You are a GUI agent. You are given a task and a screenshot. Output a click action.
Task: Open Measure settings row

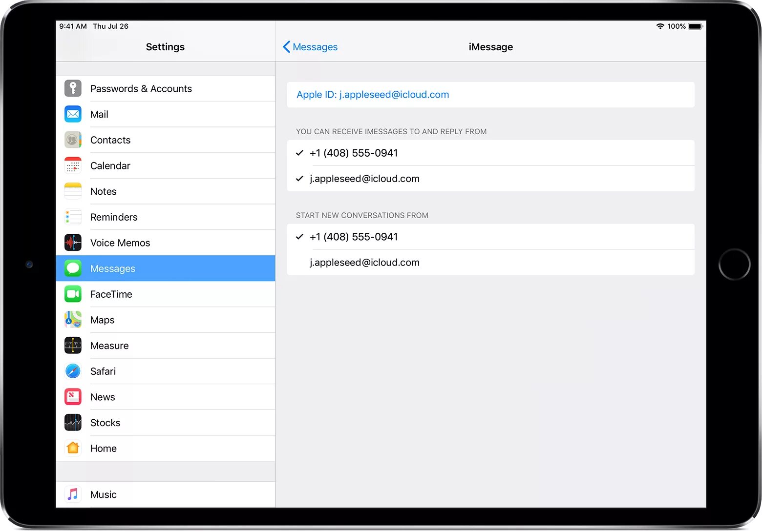coord(166,346)
